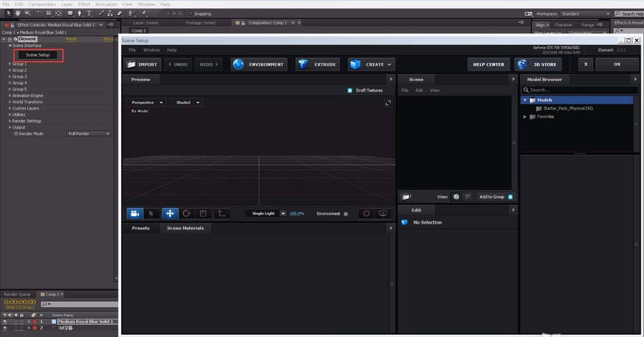Expand the World Transform section
This screenshot has width=644, height=337.
[10, 102]
